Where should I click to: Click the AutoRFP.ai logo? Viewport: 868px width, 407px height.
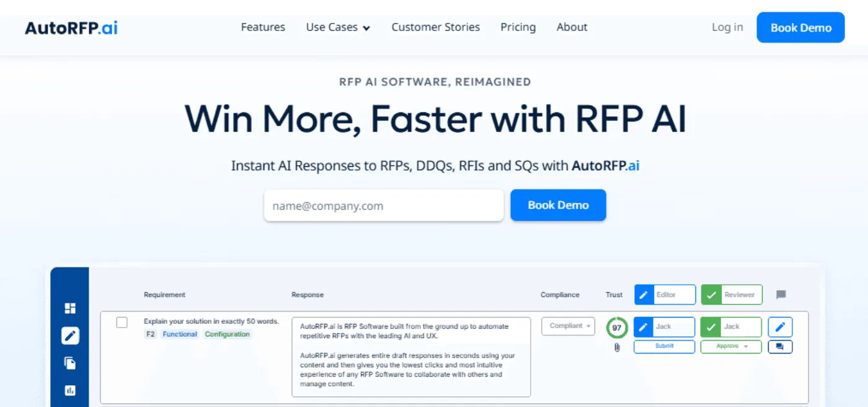coord(71,28)
